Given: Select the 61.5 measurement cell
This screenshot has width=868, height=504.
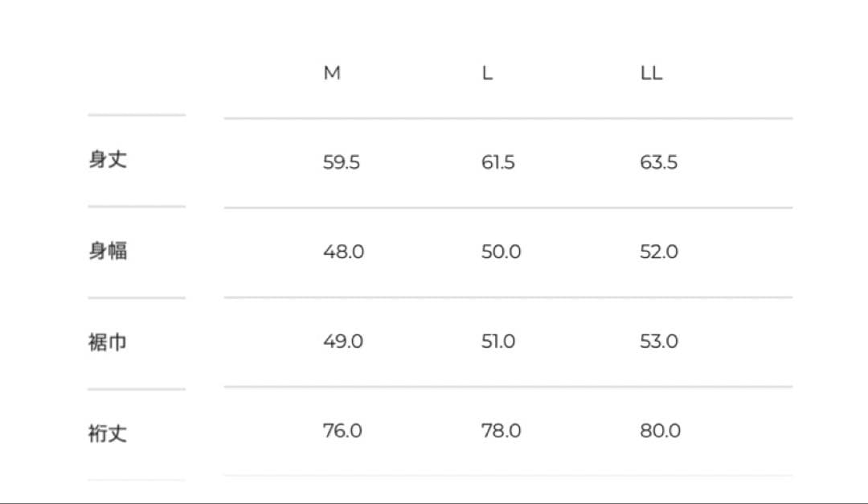Looking at the screenshot, I should tap(498, 162).
